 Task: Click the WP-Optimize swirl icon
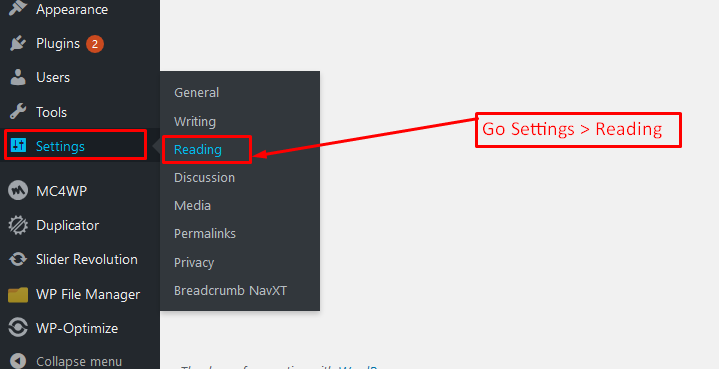[x=18, y=328]
